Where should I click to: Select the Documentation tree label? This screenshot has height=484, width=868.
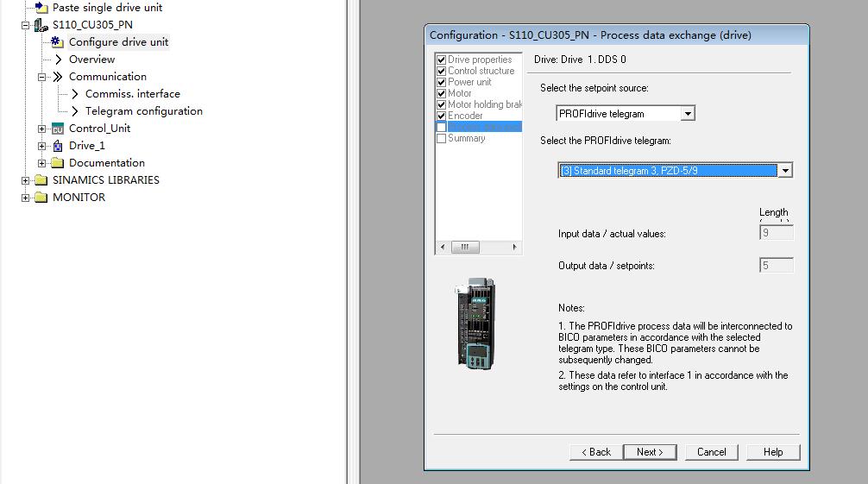coord(107,163)
